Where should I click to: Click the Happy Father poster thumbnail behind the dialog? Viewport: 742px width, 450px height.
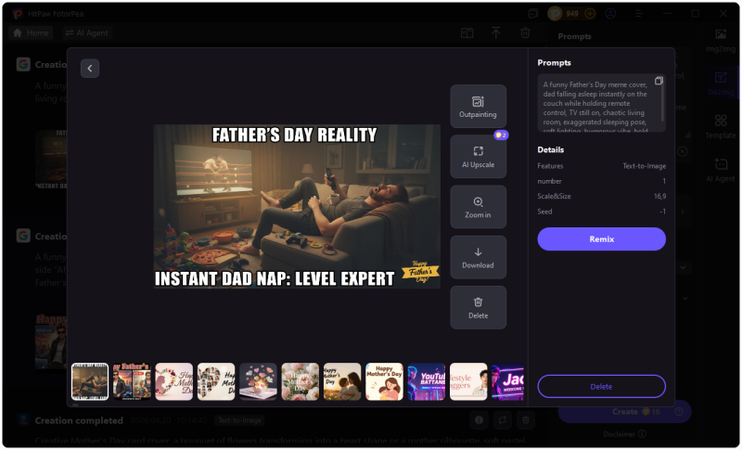coord(51,341)
